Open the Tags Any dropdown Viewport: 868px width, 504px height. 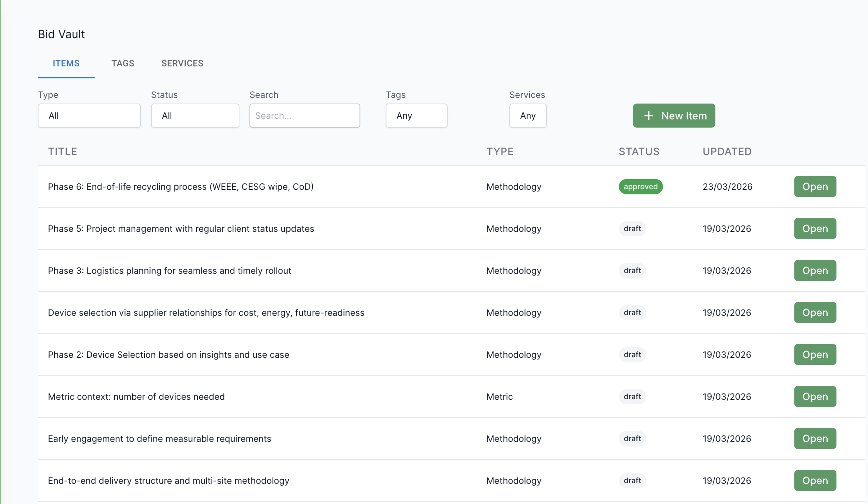[416, 116]
